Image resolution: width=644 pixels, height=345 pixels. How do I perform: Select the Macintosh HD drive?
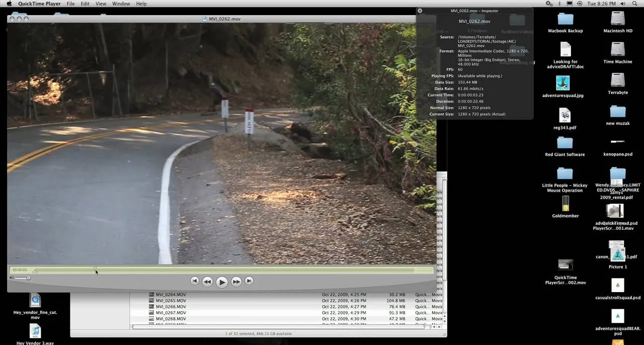click(x=618, y=19)
